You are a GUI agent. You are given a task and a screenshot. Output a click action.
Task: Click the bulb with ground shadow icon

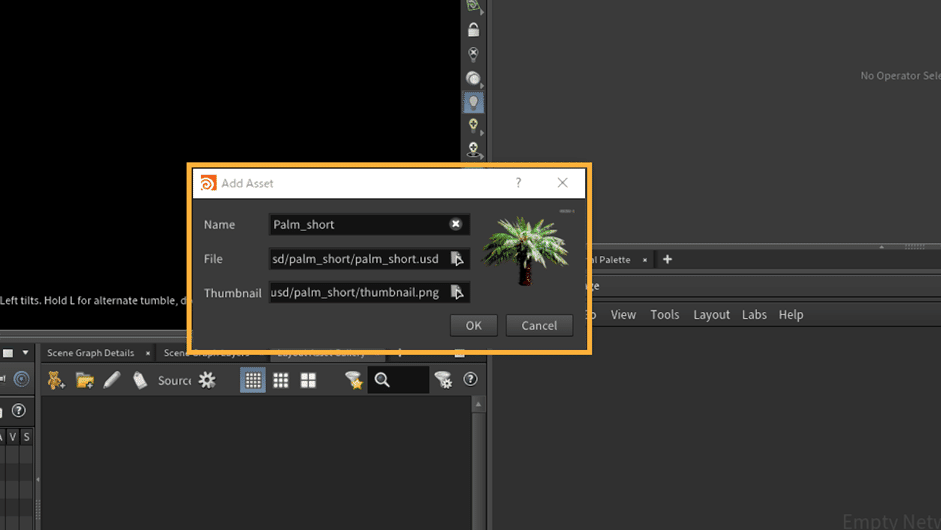tap(474, 149)
